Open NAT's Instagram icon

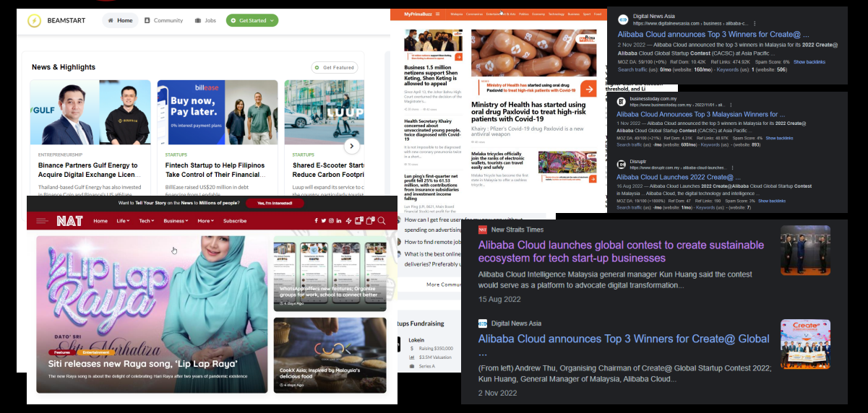331,221
